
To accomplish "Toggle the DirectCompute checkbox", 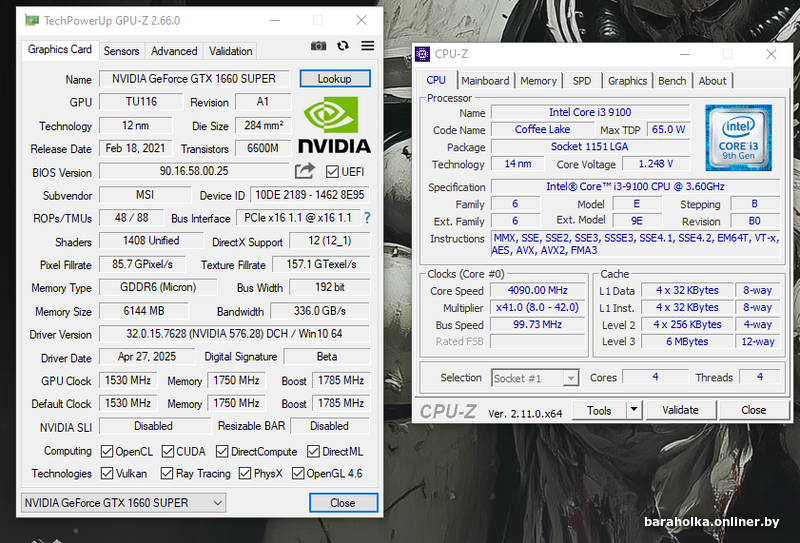I will (222, 452).
